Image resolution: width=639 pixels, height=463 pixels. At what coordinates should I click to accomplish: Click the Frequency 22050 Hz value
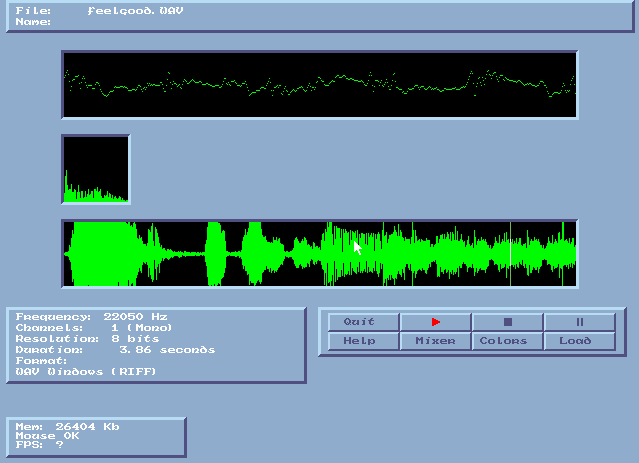click(135, 317)
